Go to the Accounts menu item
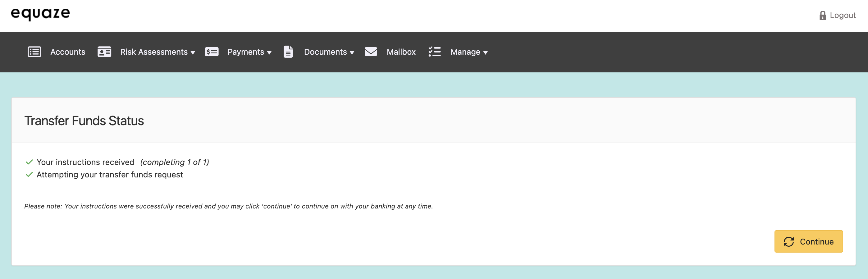This screenshot has width=868, height=279. click(x=68, y=52)
